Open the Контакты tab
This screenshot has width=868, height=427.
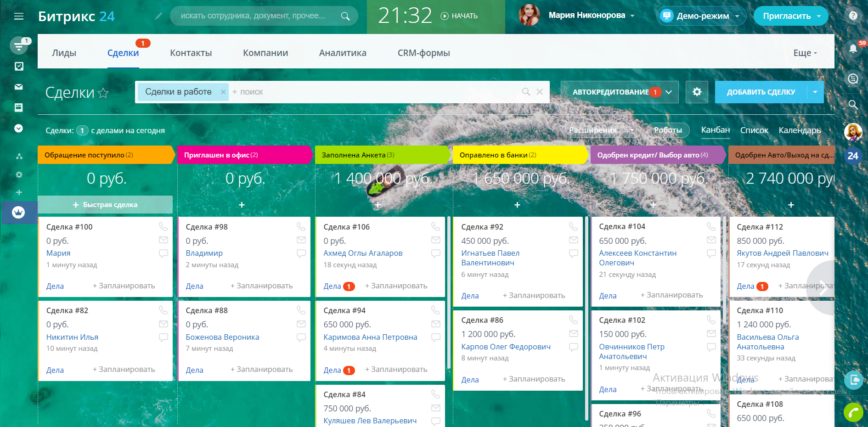coord(191,53)
